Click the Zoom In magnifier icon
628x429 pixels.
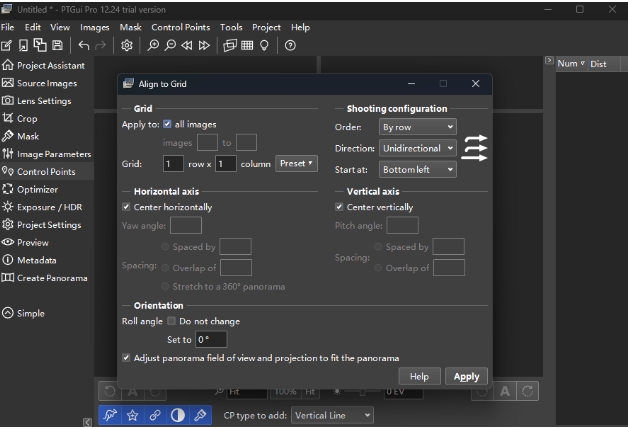153,45
